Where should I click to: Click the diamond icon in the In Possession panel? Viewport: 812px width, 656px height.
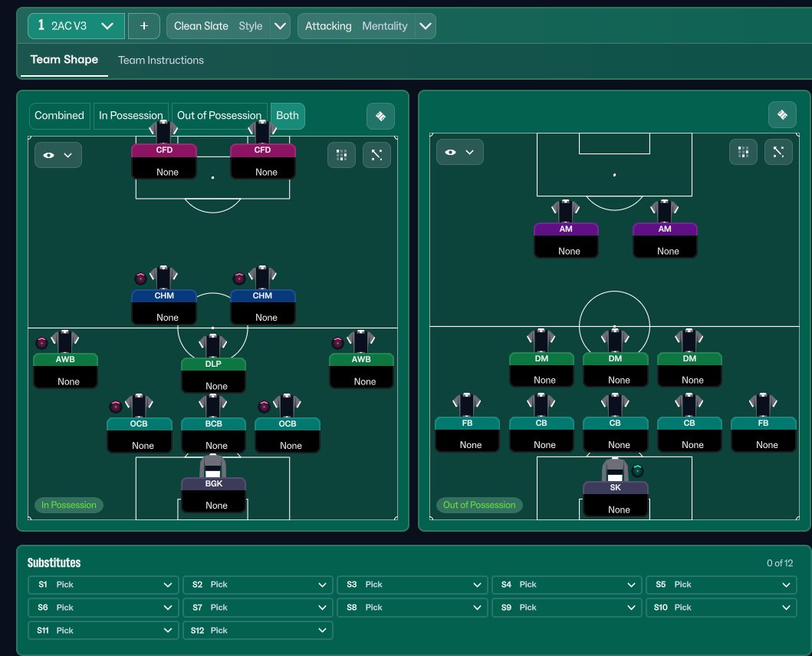pos(380,116)
